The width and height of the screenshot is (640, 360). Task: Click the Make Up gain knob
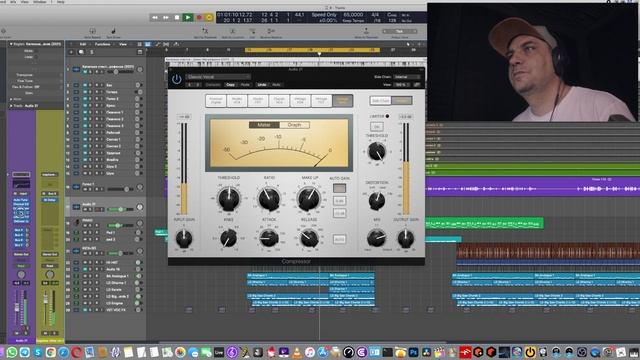point(309,198)
